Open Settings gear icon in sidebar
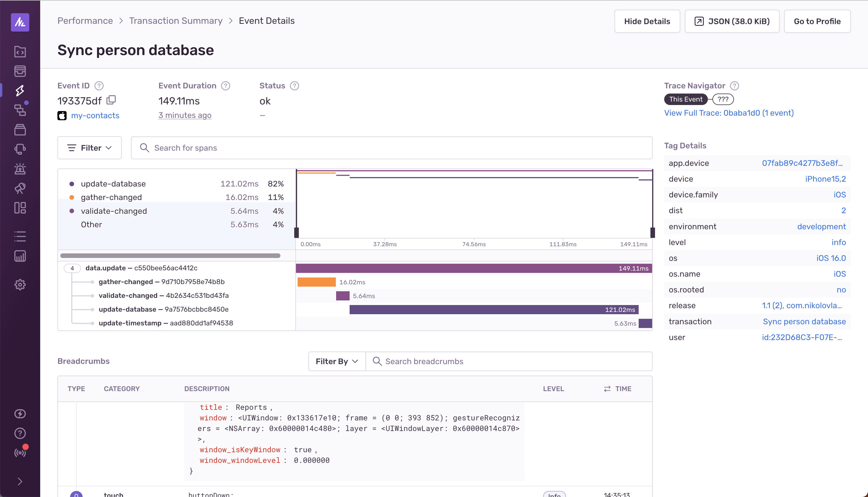Screen dimensions: 868x497 click(20, 285)
